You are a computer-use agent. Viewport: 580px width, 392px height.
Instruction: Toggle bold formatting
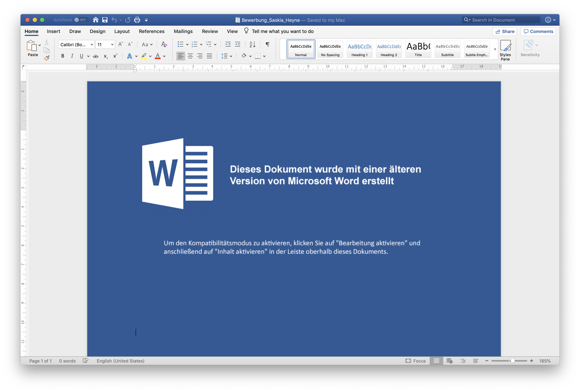pyautogui.click(x=63, y=56)
